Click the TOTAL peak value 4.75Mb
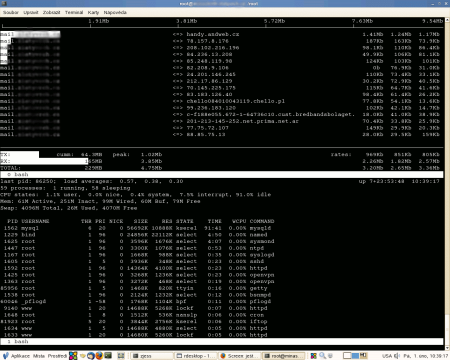The height and width of the screenshot is (360, 450). coord(151,168)
